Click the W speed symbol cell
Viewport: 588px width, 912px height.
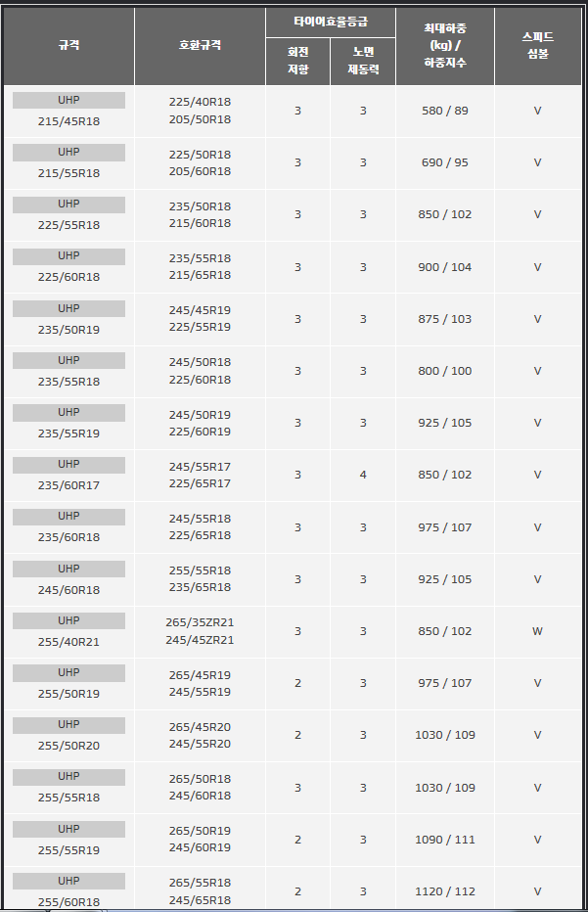click(x=537, y=631)
